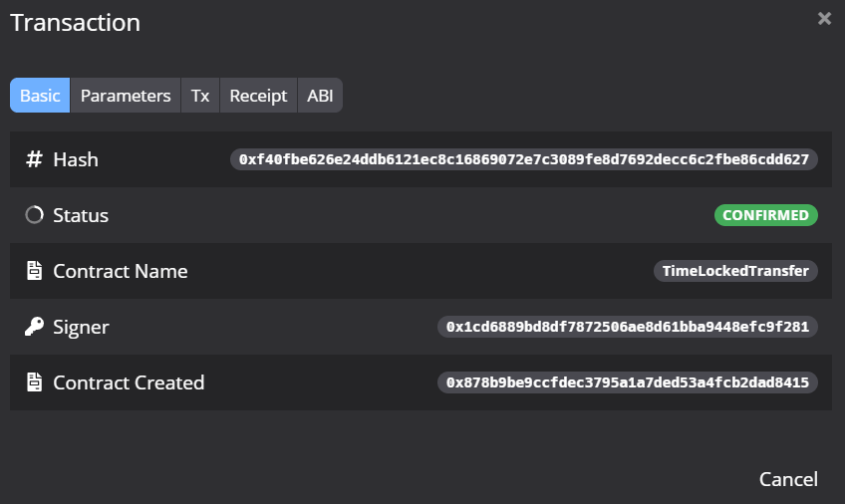Viewport: 845px width, 504px height.
Task: Click the hash symbol icon
Action: pos(34,159)
